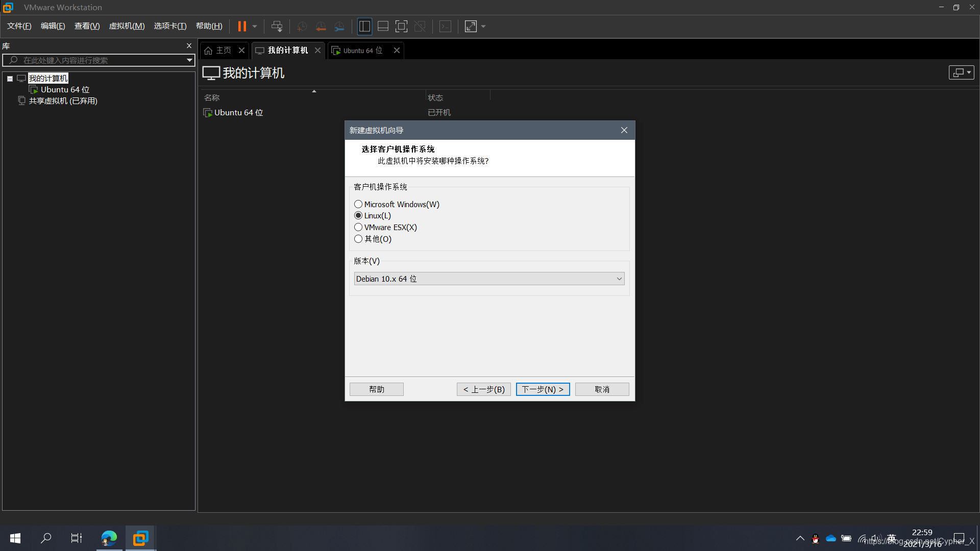980x551 pixels.
Task: Click the 帮助 button in the wizard
Action: click(377, 389)
